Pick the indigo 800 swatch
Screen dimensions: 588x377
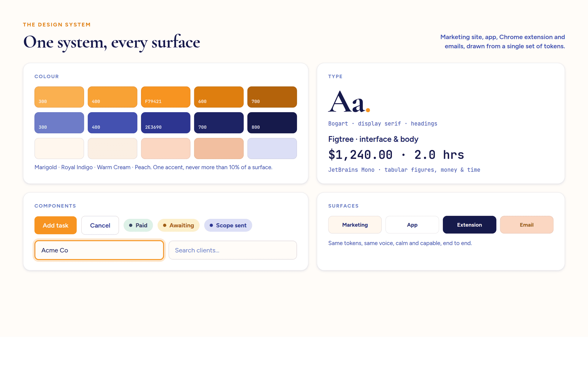tap(272, 123)
